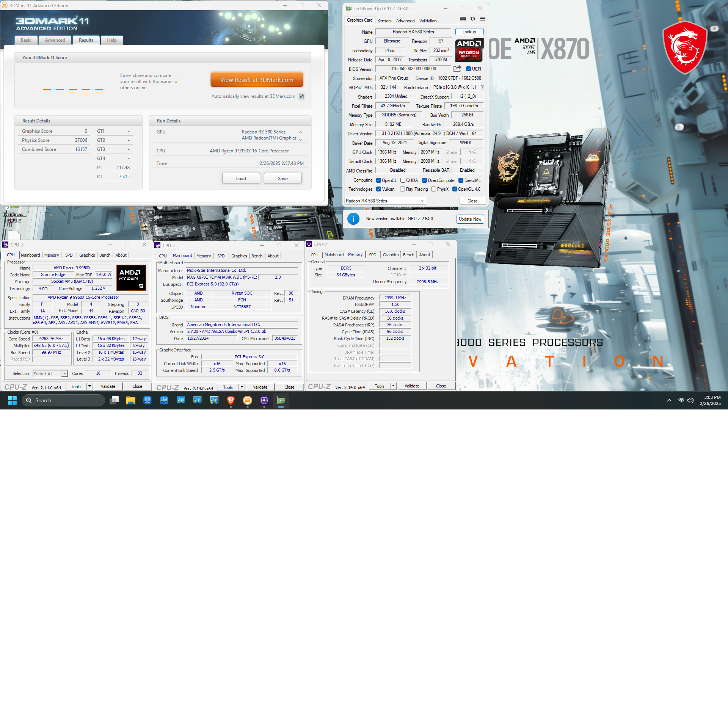
Task: Click the Wi-Fi icon in the system tray
Action: [681, 400]
